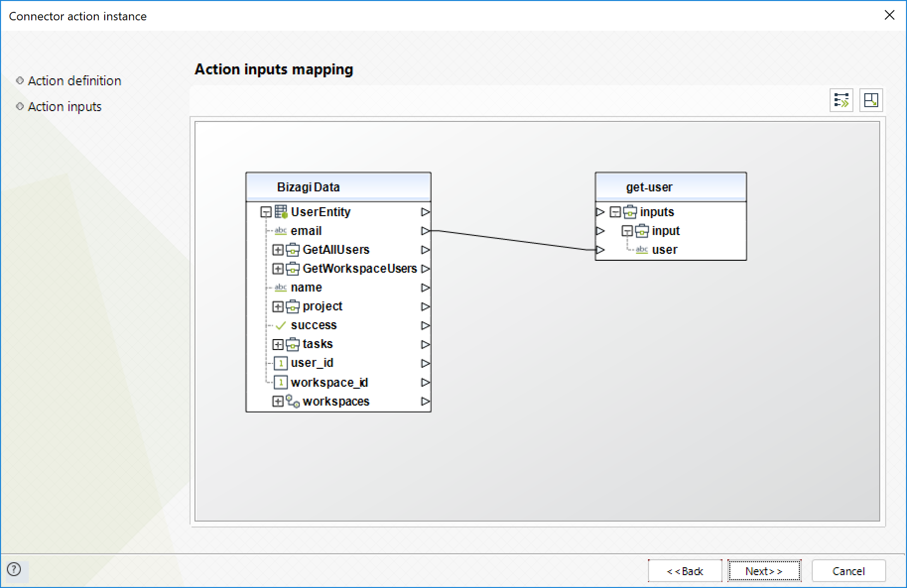Click the output arrow connector of email
Viewport: 907px width, 588px height.
pos(425,231)
